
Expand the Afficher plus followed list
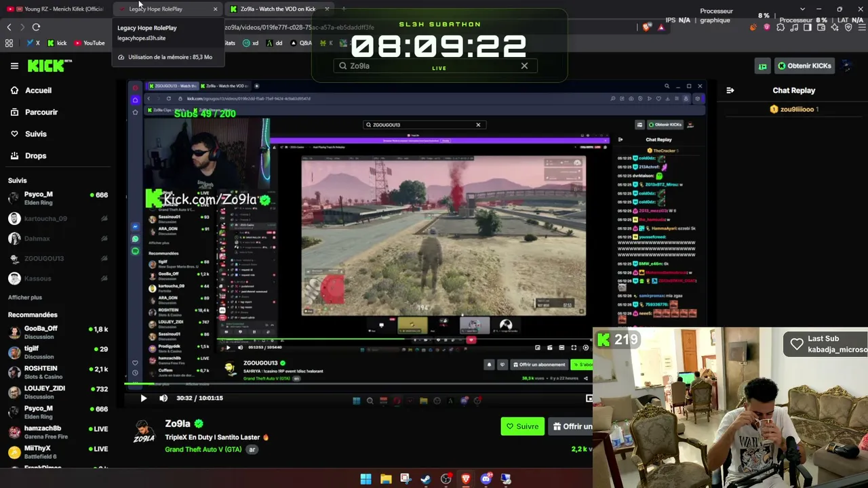pyautogui.click(x=25, y=298)
